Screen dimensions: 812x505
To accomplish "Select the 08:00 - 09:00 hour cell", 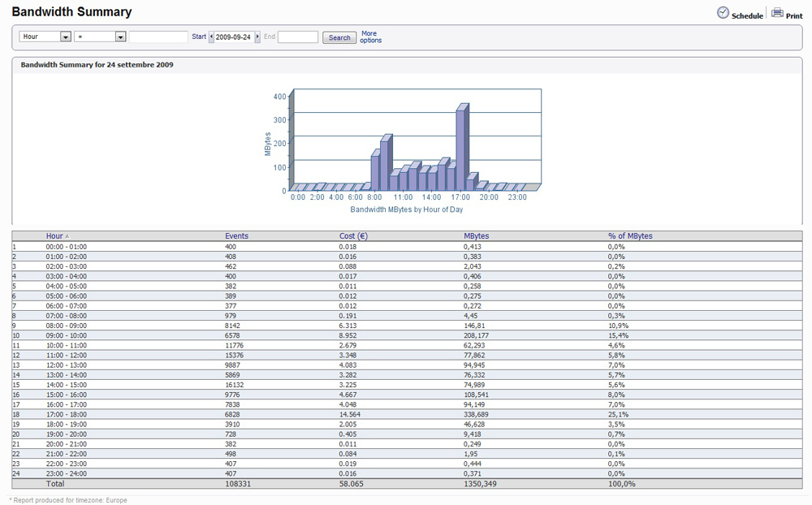I will click(67, 326).
